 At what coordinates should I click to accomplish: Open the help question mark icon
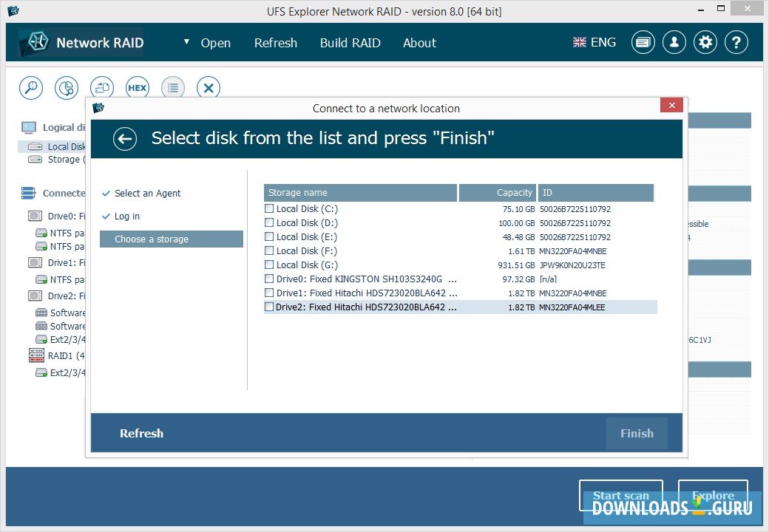coord(736,43)
